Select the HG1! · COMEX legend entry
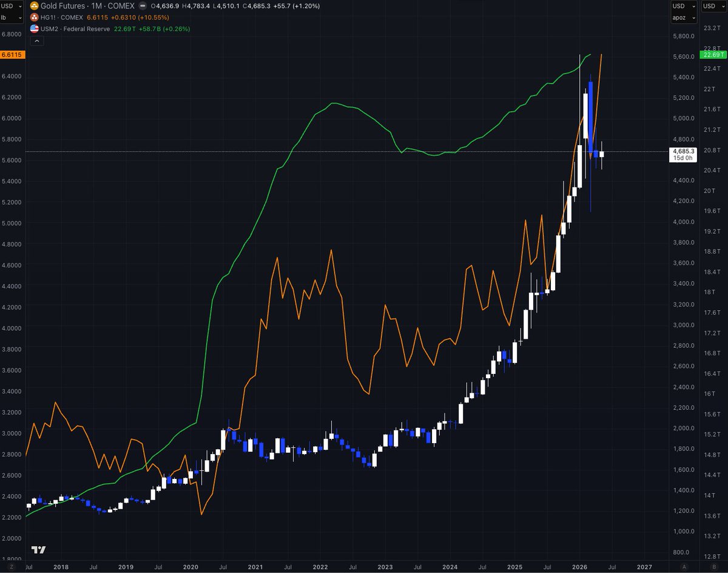Viewport: 728px width, 573px height. 62,18
